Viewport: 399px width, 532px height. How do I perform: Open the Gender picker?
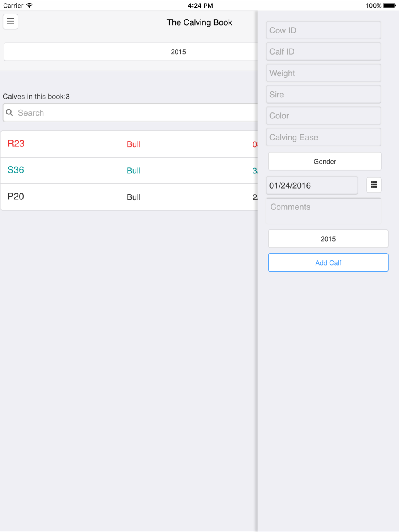point(324,162)
